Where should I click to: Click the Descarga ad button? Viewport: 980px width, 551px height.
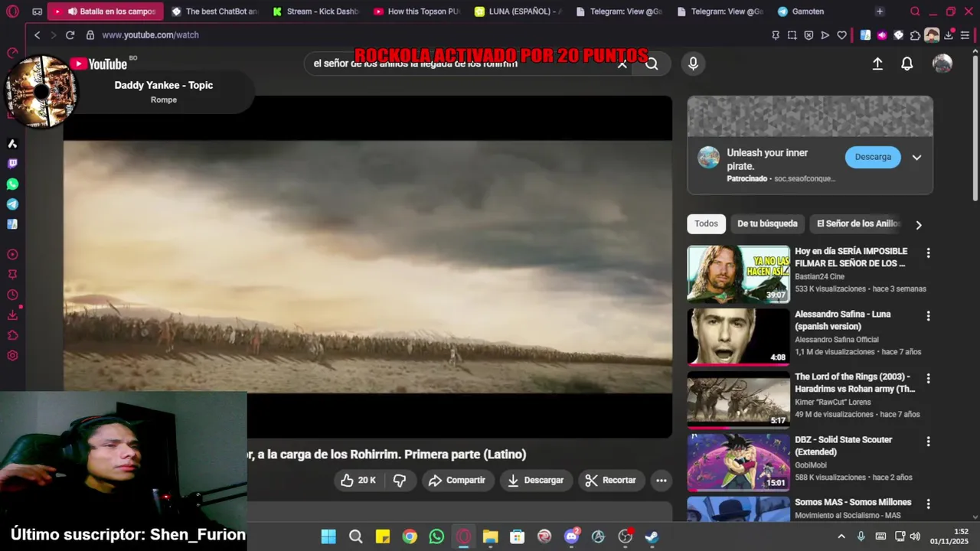pos(873,157)
